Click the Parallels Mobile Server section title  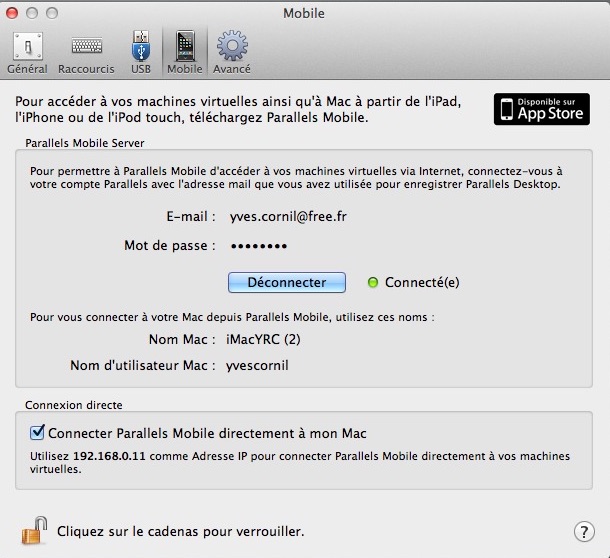point(85,143)
